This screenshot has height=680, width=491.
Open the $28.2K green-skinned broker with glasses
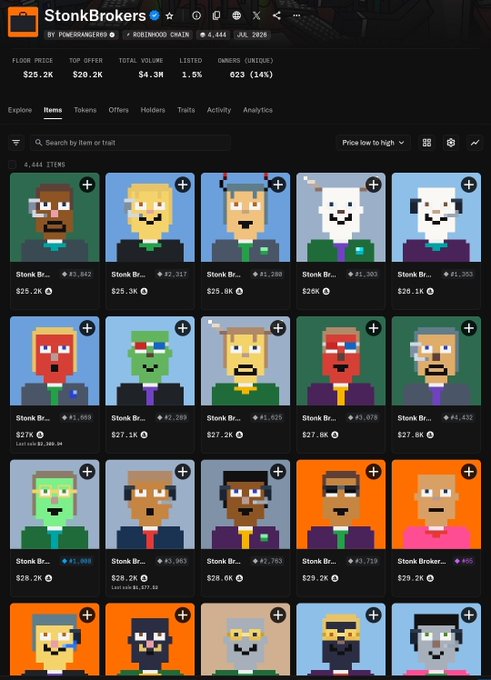coord(55,504)
